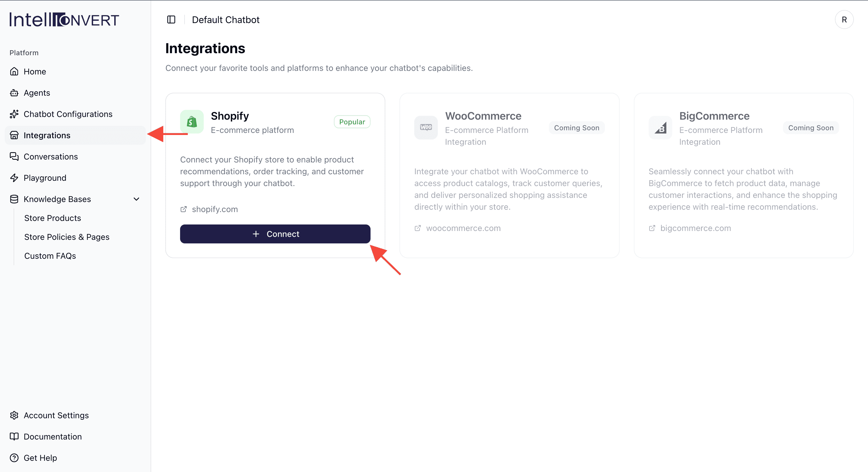868x472 pixels.
Task: Click the BigCommerce logo icon
Action: [660, 128]
